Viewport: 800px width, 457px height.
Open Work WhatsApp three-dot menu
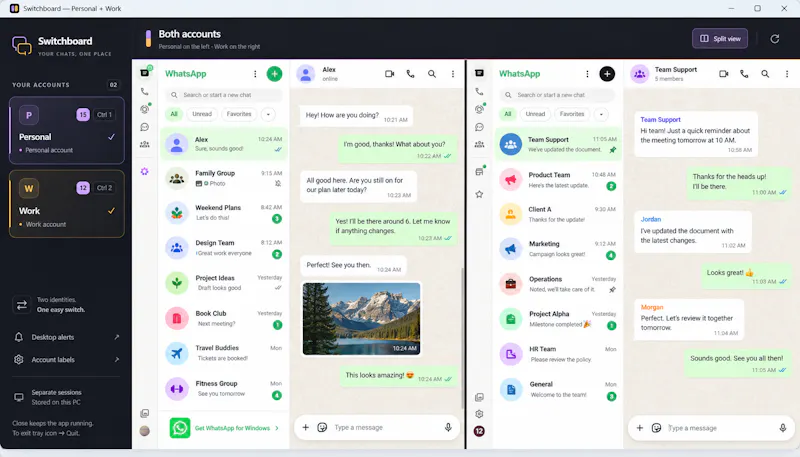[587, 74]
